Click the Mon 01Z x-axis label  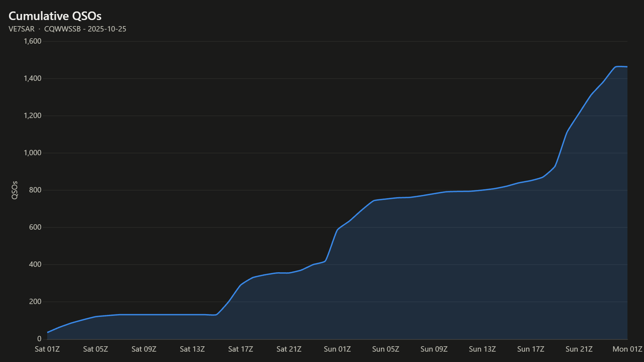628,349
